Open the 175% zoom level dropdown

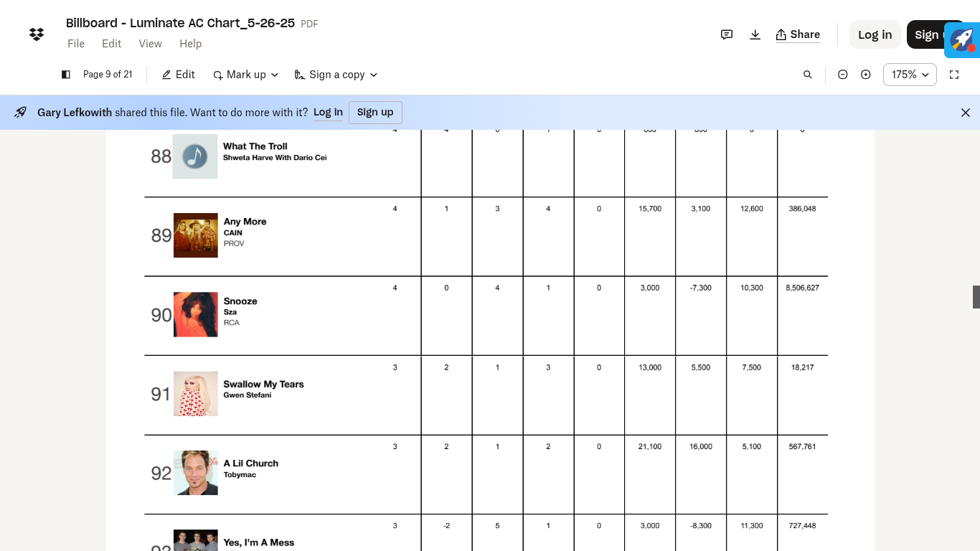click(x=910, y=75)
